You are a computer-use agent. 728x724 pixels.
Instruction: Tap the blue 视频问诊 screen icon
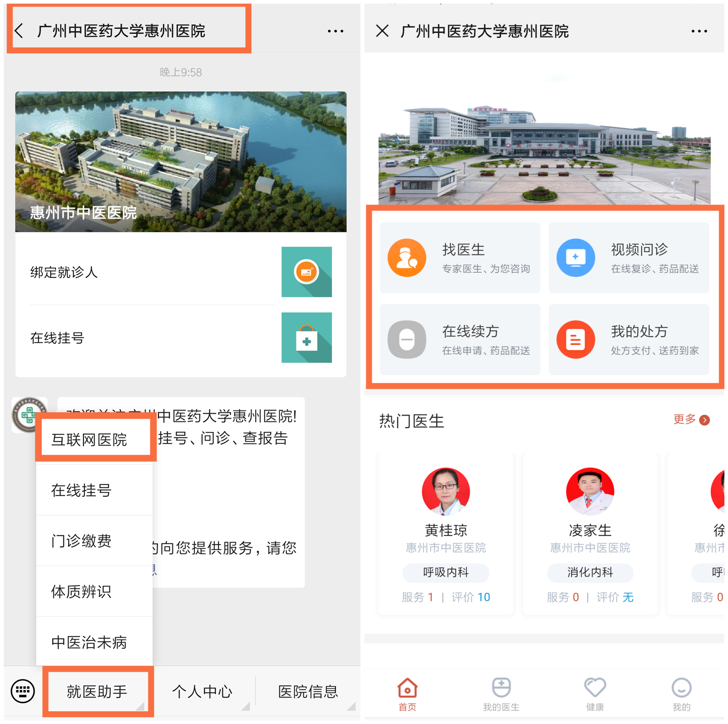click(x=575, y=258)
